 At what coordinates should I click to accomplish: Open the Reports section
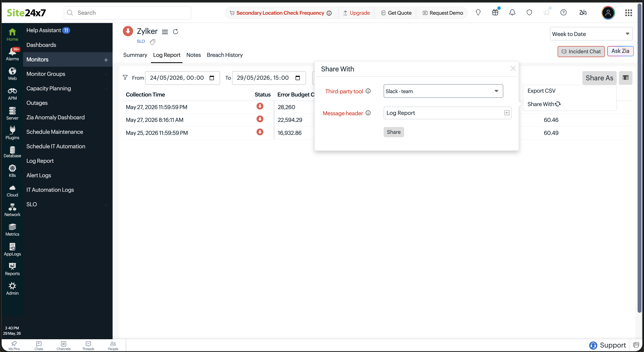point(12,269)
